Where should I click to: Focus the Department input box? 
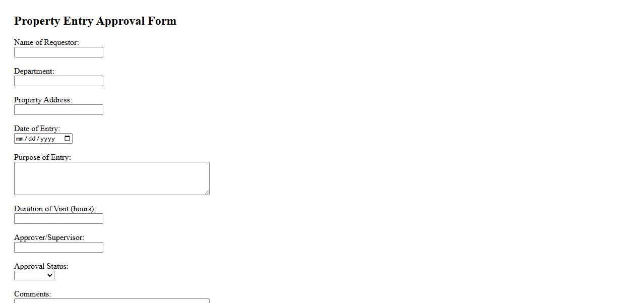coord(58,81)
